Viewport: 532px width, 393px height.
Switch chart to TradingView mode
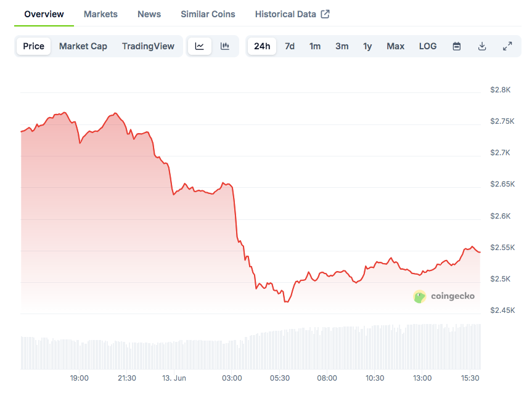click(148, 46)
